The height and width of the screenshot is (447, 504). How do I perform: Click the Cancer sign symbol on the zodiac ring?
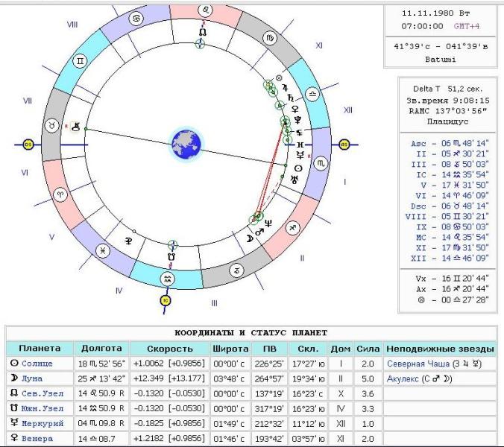[x=136, y=19]
